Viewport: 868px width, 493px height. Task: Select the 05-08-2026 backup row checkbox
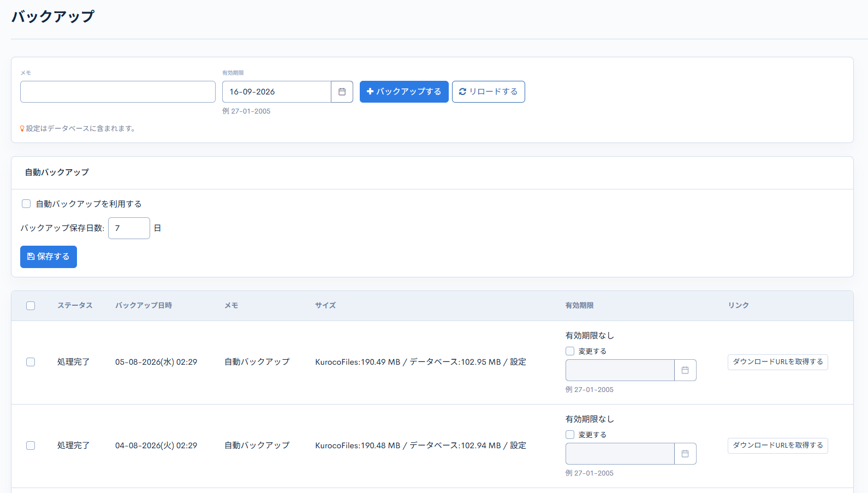coord(31,362)
